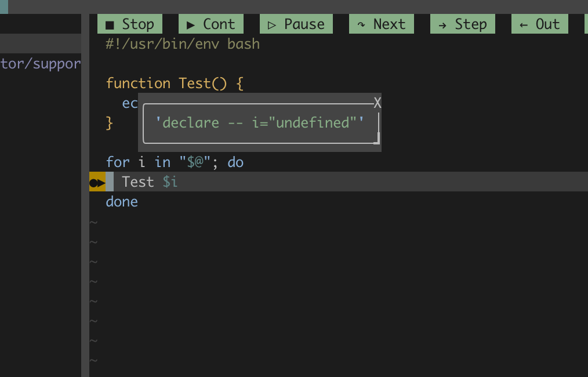This screenshot has height=377, width=588.
Task: Click the breakpoint arrow in the gutter
Action: 99,182
